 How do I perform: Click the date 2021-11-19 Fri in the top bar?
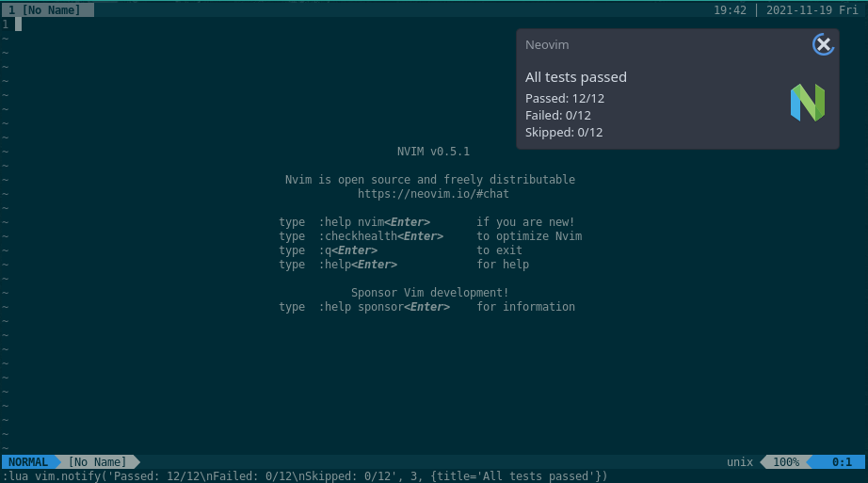[x=812, y=10]
